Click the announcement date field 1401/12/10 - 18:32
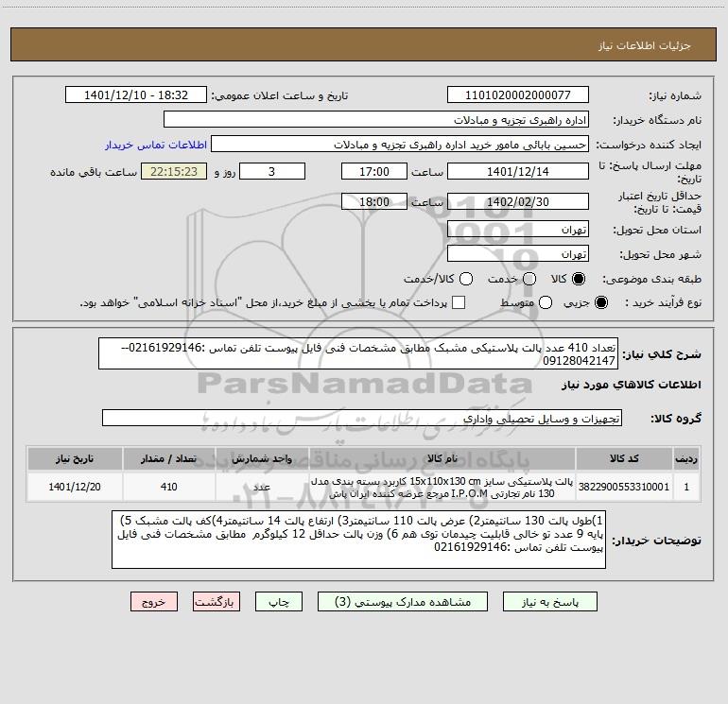Viewport: 728px width, 704px height. (x=136, y=95)
